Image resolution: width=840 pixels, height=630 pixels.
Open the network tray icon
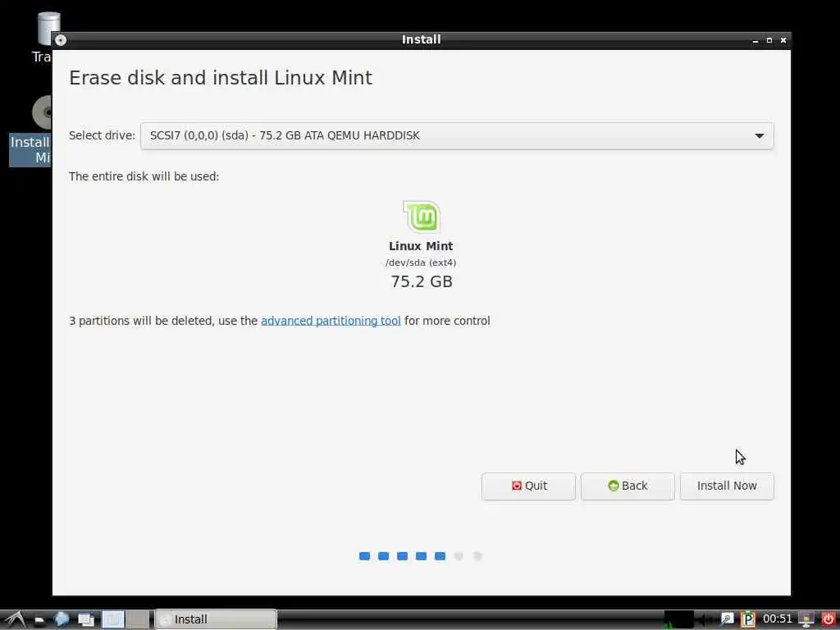806,619
